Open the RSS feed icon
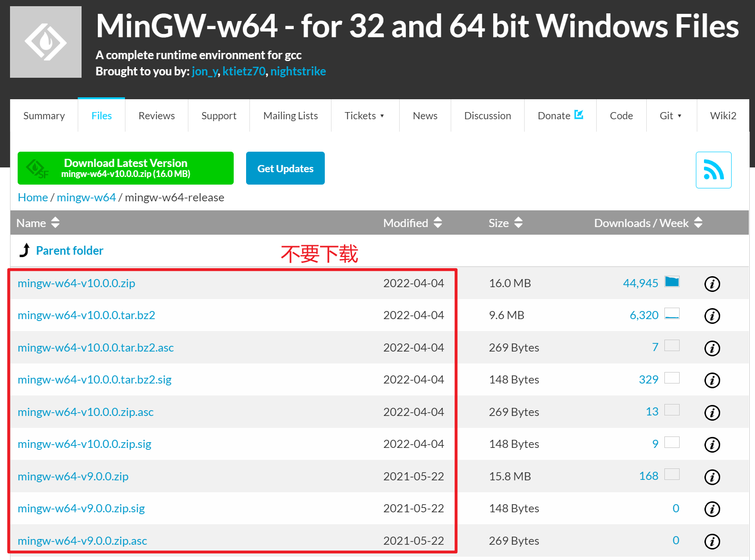 pos(714,170)
